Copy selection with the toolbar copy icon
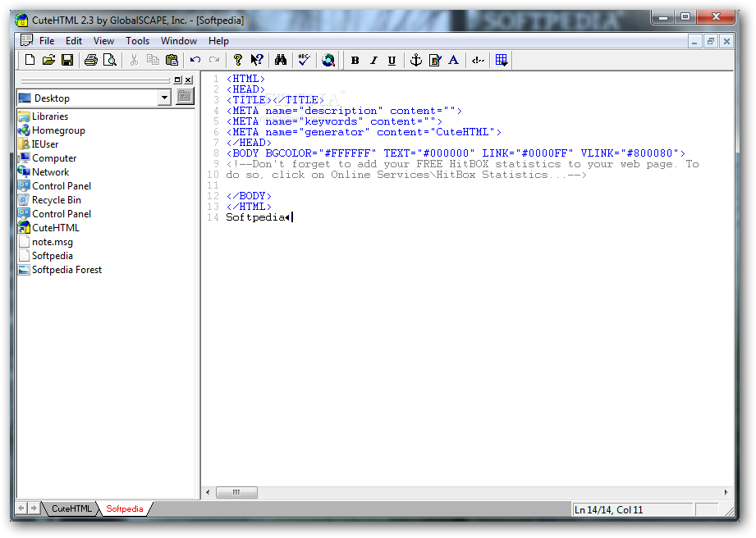The width and height of the screenshot is (756, 538). [x=153, y=60]
